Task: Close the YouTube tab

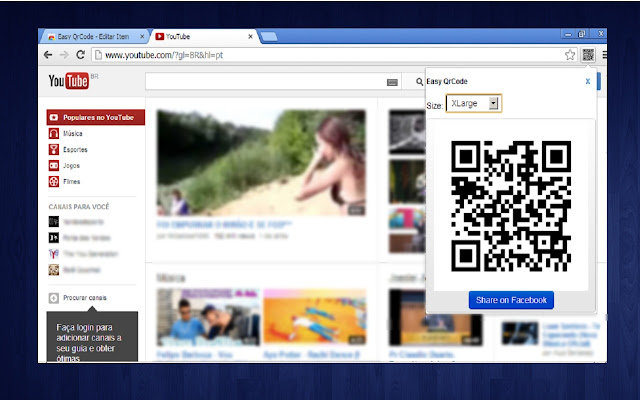Action: pyautogui.click(x=251, y=36)
